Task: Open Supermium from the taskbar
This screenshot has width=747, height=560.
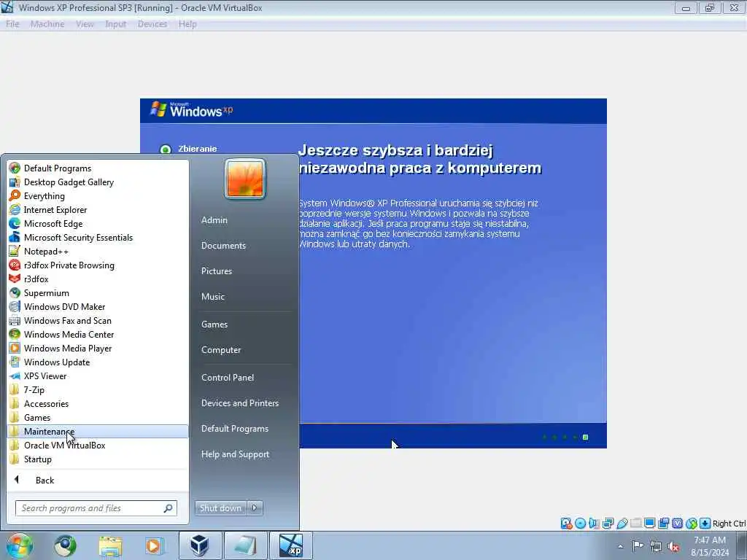Action: click(x=65, y=545)
